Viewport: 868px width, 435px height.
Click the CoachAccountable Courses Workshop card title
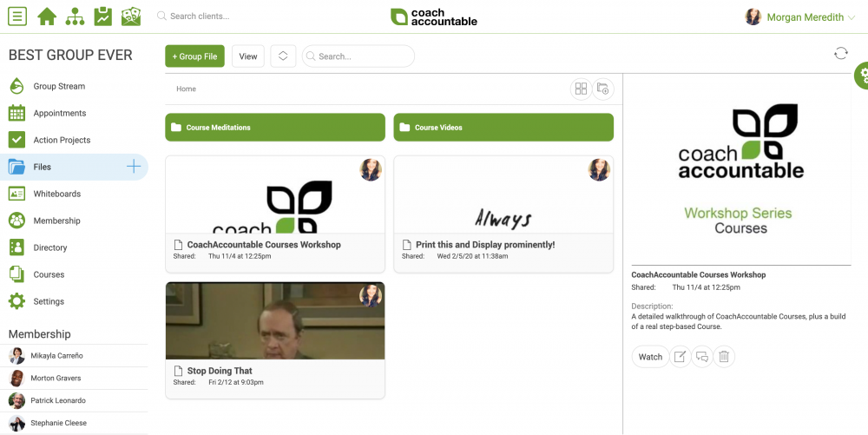(x=264, y=245)
